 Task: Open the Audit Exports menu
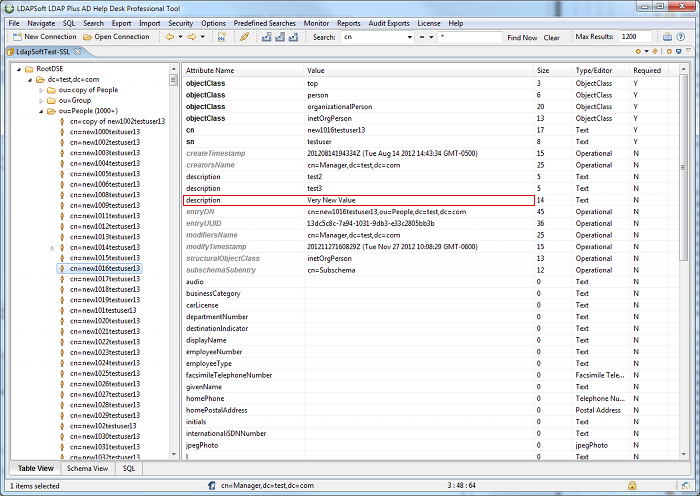[x=389, y=23]
